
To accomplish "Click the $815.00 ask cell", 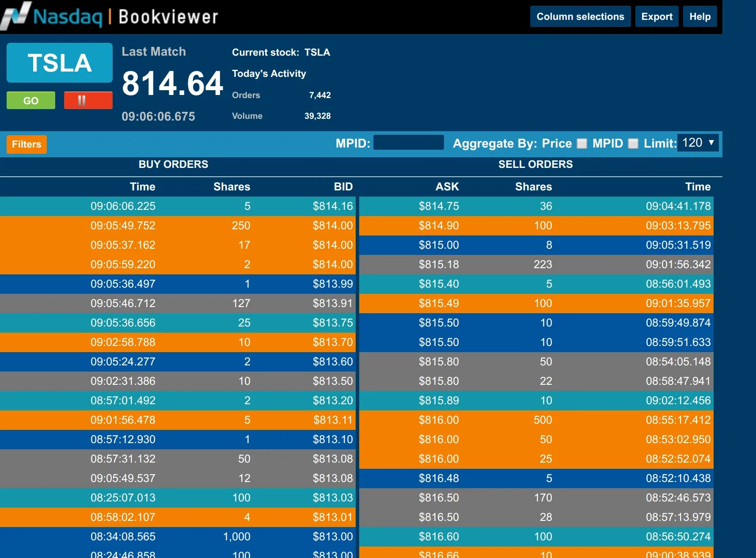I will pyautogui.click(x=439, y=245).
